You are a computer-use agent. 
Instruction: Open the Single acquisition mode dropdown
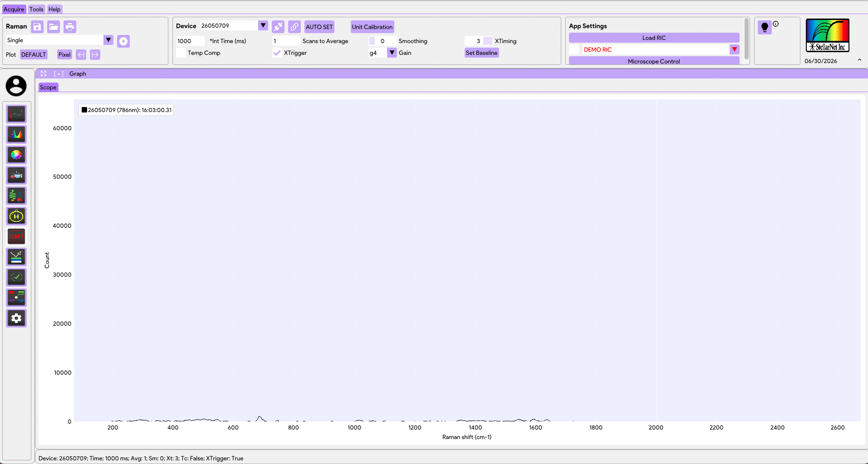pyautogui.click(x=108, y=40)
